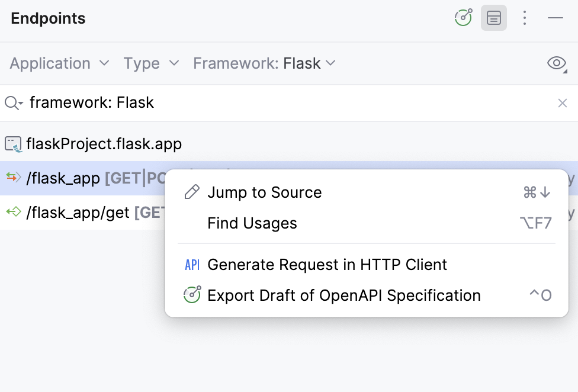578x392 pixels.
Task: Click the OpenAPI specification icon in the toolbar
Action: [463, 18]
